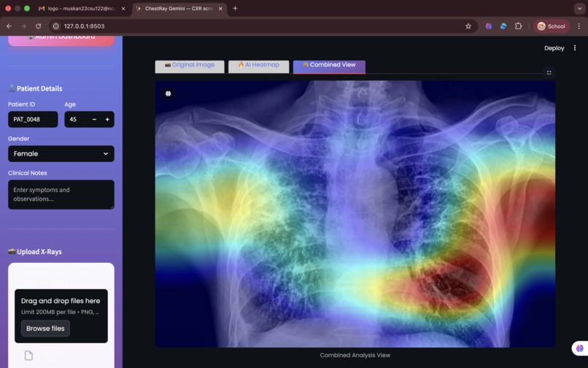This screenshot has height=368, width=588.
Task: Open the Gender dropdown showing Female
Action: (x=61, y=153)
